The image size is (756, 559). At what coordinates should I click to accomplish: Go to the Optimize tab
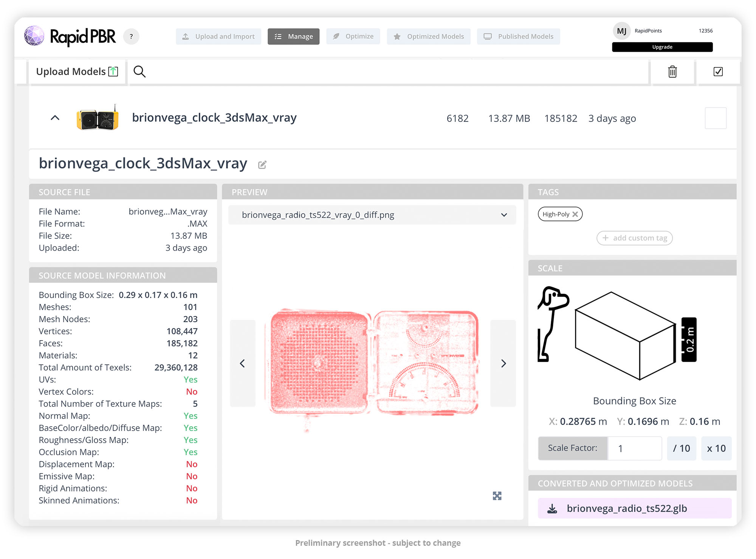(x=353, y=37)
